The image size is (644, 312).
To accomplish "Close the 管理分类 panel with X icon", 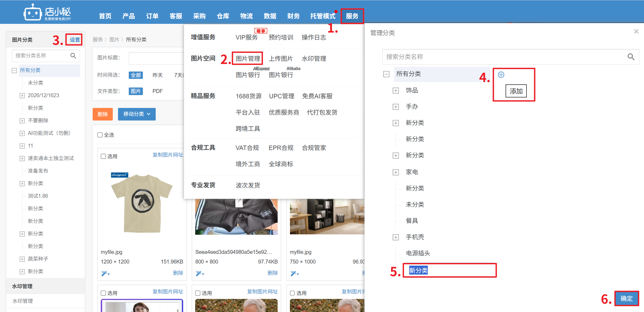I will (x=636, y=32).
